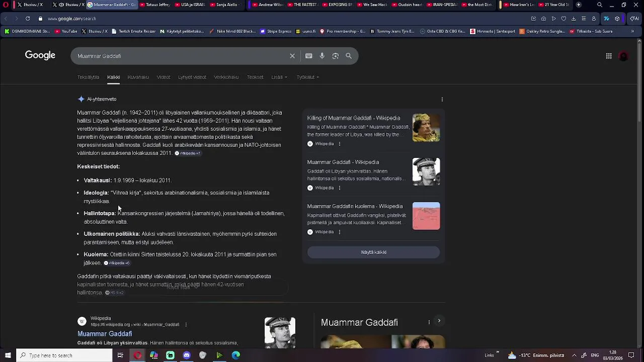Switch to Tekoälytila search tab
This screenshot has width=644, height=362.
coord(88,77)
